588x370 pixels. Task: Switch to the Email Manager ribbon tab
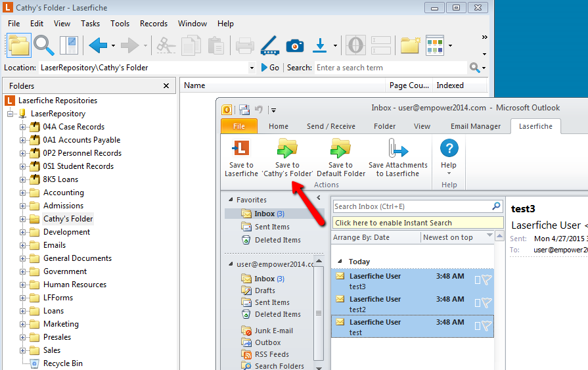tap(476, 126)
